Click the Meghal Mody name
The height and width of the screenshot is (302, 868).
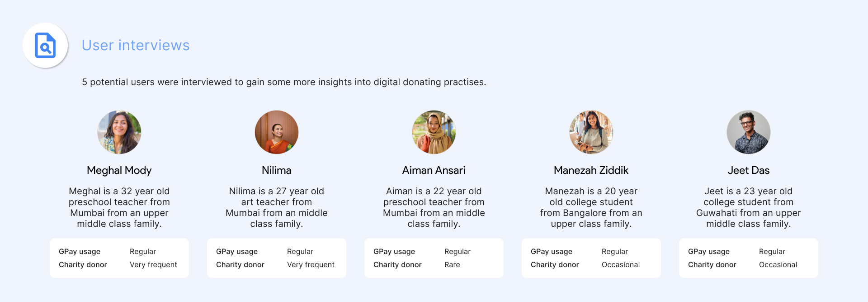coord(119,171)
